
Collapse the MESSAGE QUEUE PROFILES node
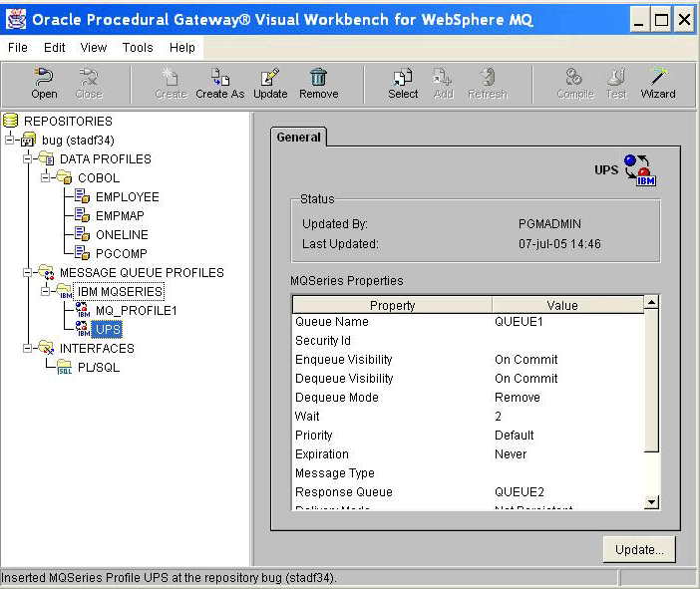(28, 273)
